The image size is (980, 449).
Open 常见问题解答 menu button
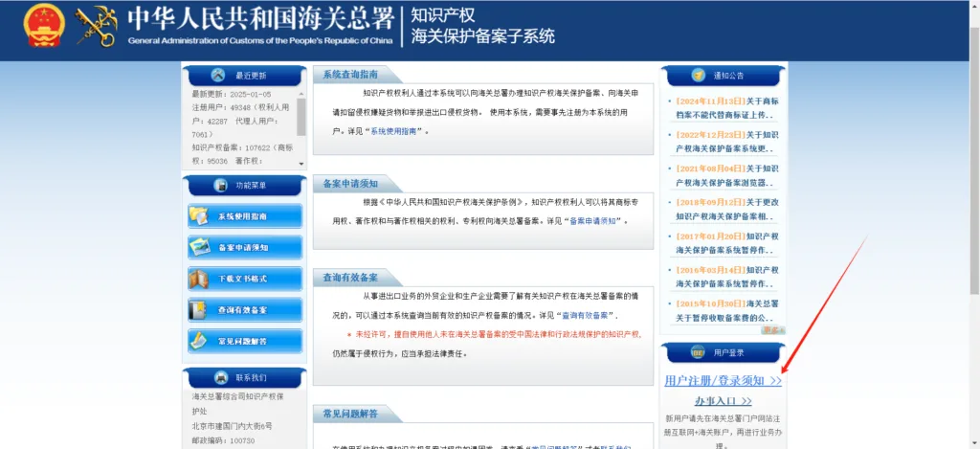click(x=245, y=341)
